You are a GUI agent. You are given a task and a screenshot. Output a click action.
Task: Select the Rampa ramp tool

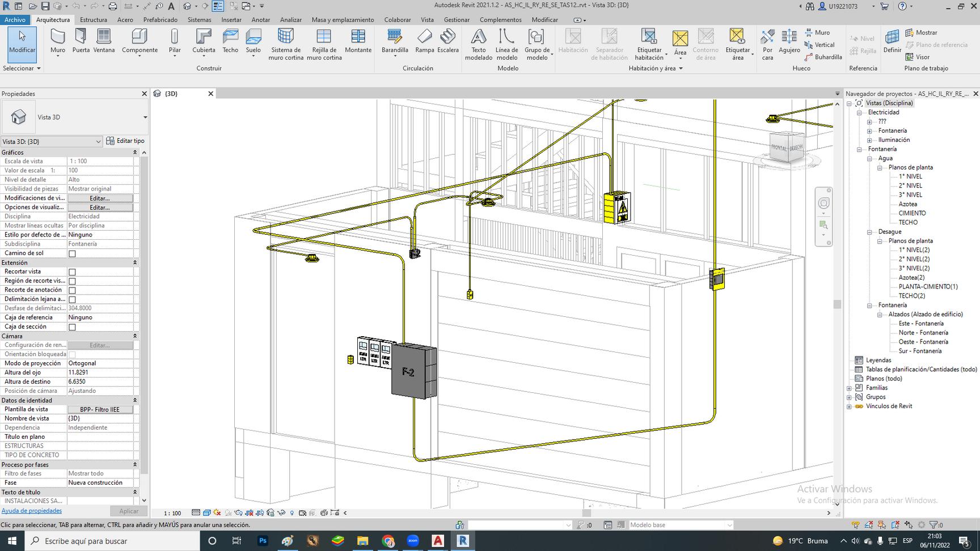(425, 42)
